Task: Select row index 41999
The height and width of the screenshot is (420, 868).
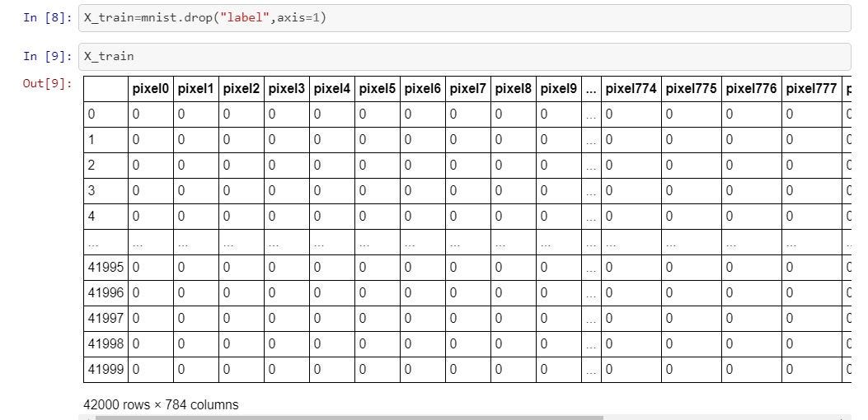Action: pyautogui.click(x=106, y=369)
